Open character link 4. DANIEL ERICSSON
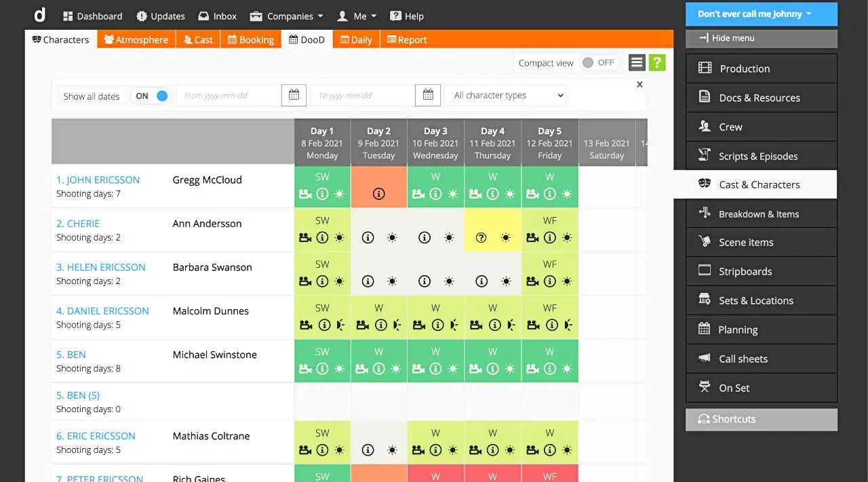 click(x=102, y=310)
